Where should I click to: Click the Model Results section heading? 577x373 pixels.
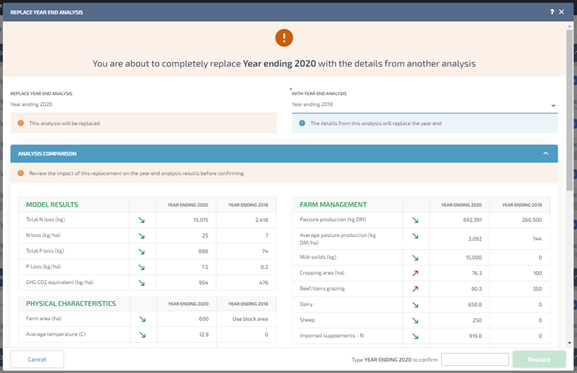(52, 205)
